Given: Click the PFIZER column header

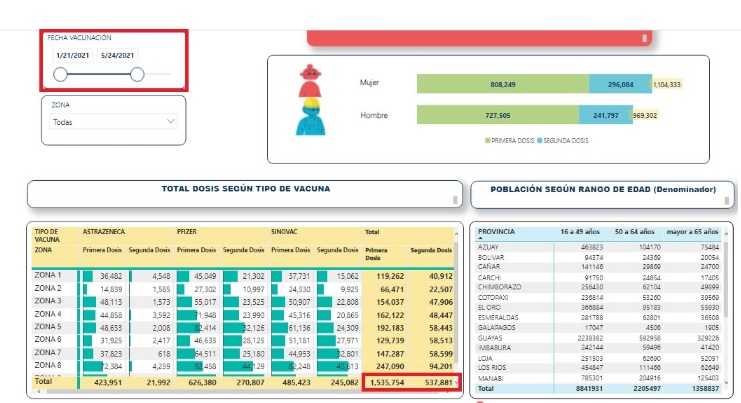Looking at the screenshot, I should 187,230.
